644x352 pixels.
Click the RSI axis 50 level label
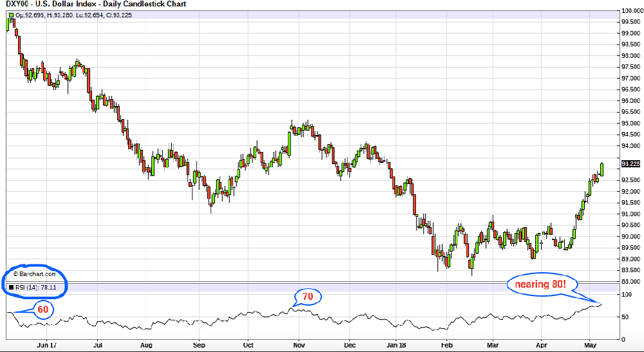click(625, 317)
